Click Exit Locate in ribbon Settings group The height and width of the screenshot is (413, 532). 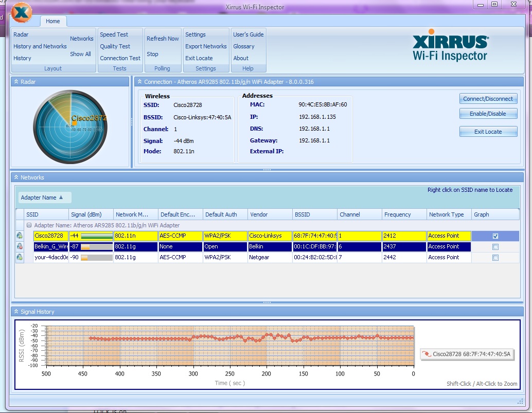coord(199,58)
